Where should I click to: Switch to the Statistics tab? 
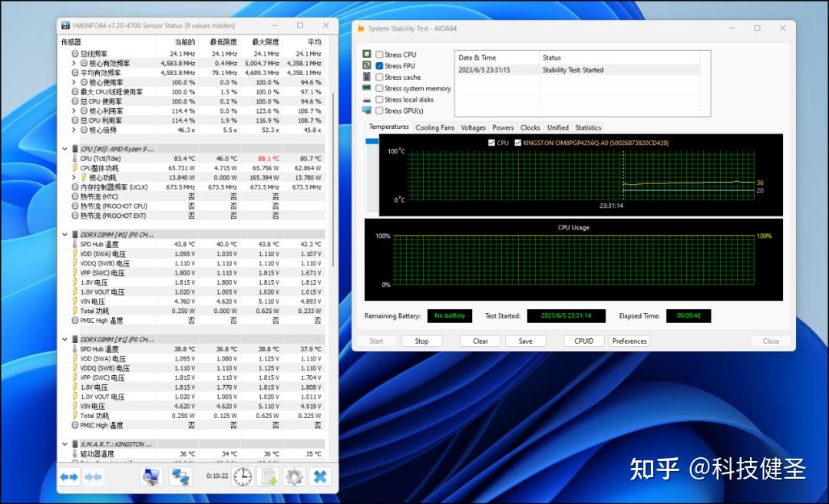pyautogui.click(x=587, y=127)
